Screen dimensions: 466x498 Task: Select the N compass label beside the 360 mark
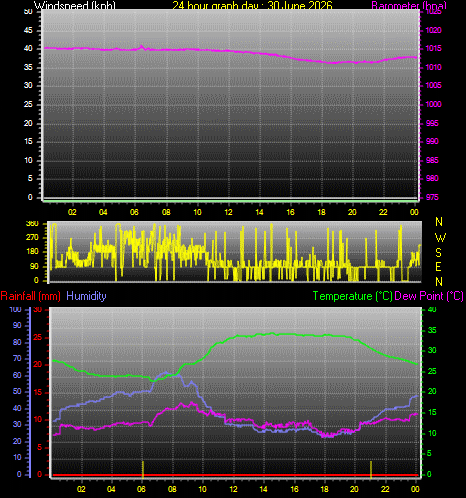pyautogui.click(x=439, y=222)
